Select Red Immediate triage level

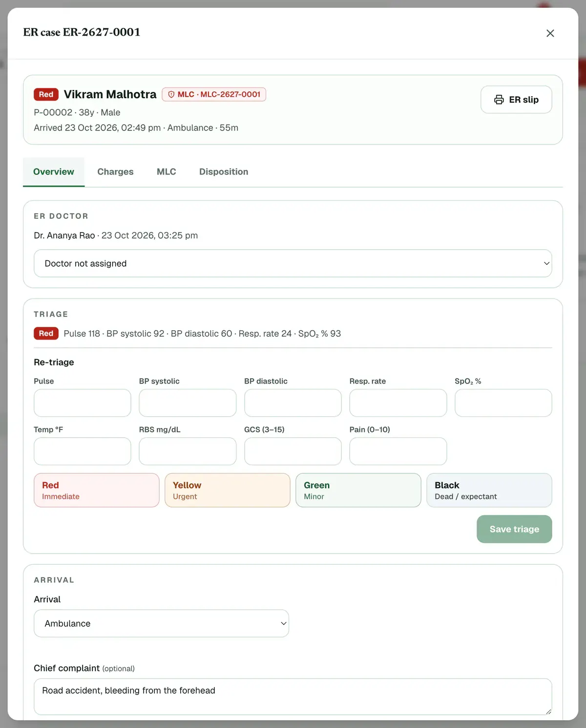tap(97, 490)
